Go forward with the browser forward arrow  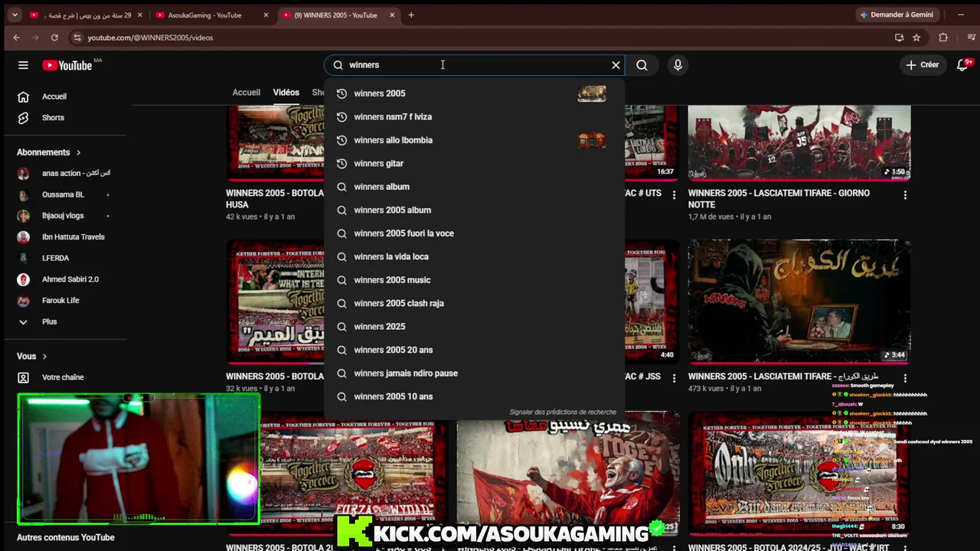click(x=35, y=37)
